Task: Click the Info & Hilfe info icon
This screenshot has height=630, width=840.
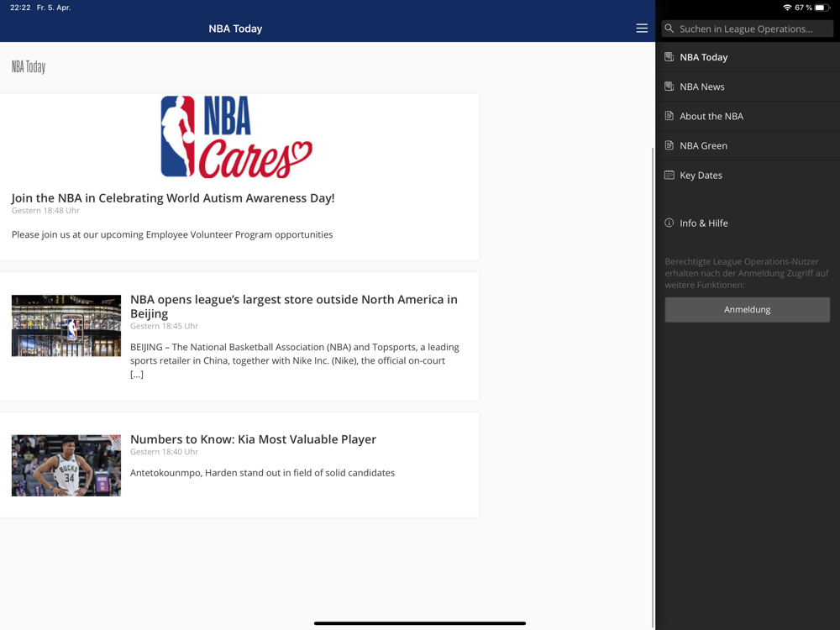Action: (x=669, y=223)
